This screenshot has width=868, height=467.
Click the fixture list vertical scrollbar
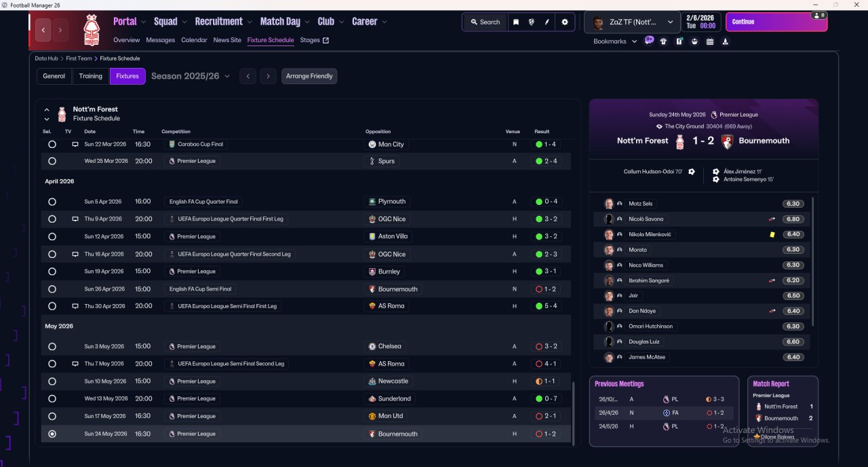tap(574, 413)
